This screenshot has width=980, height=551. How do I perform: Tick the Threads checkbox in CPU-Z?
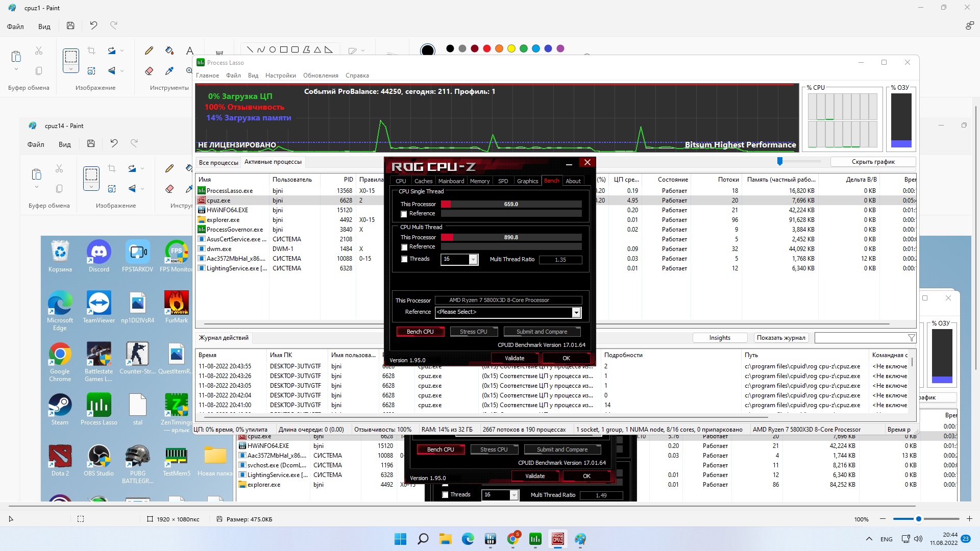404,259
